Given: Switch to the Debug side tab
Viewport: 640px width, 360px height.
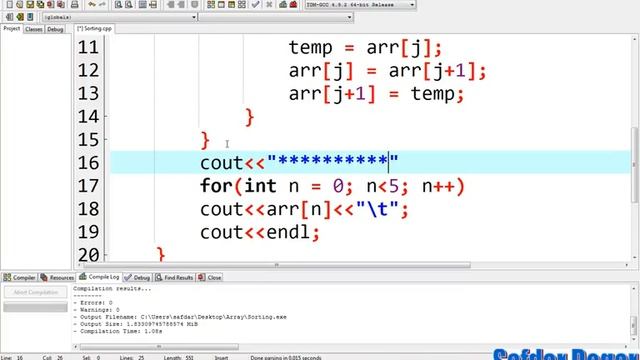Looking at the screenshot, I should (x=55, y=29).
